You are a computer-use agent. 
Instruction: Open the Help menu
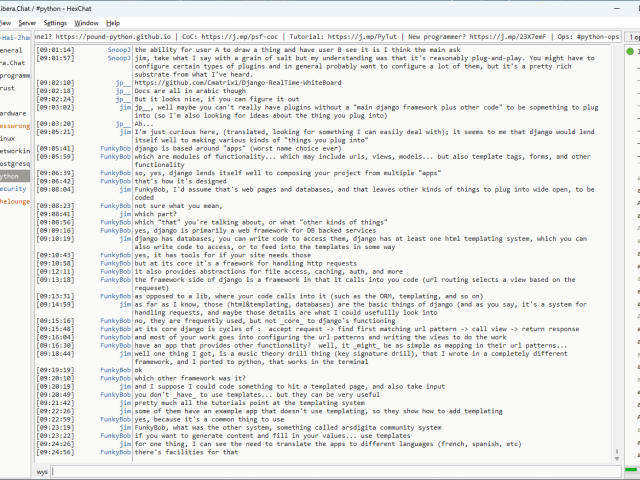[113, 22]
